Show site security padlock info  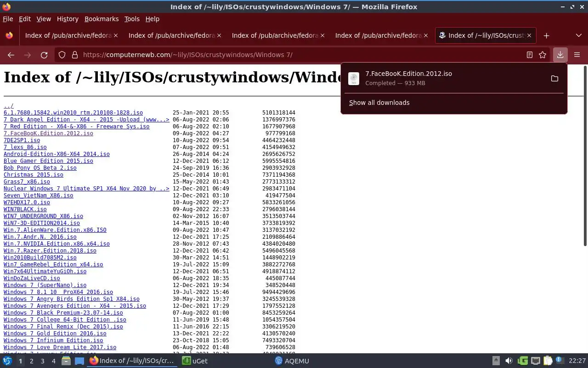[75, 55]
